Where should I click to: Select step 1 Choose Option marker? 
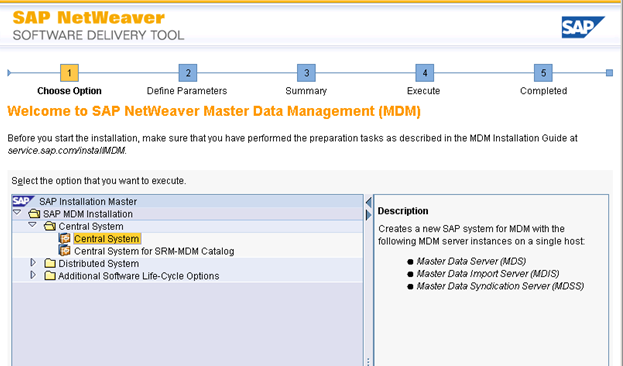tap(69, 73)
